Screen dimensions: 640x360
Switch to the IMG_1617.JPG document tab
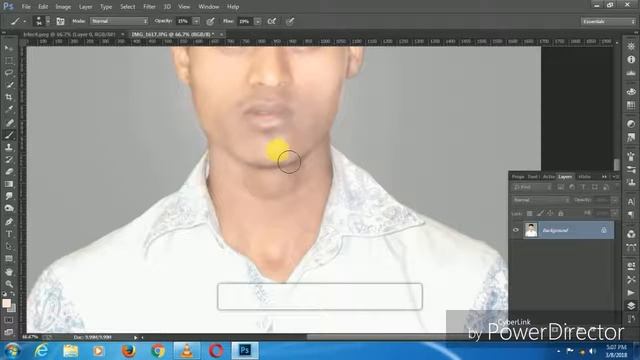pos(173,34)
